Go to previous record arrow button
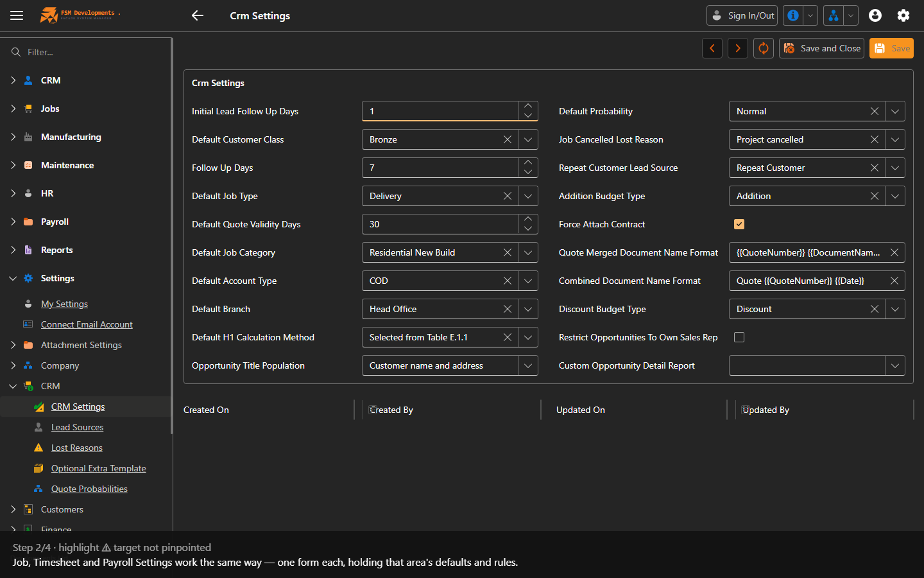 712,48
